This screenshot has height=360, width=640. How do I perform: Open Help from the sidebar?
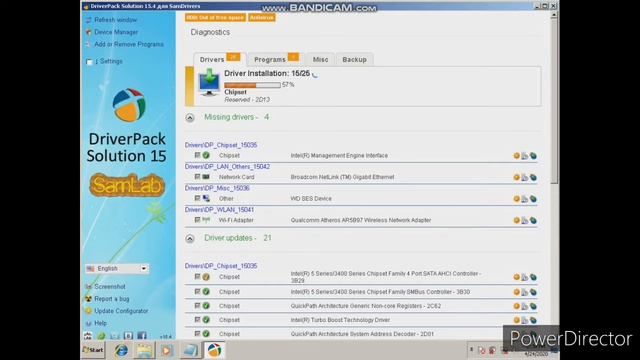[100, 323]
